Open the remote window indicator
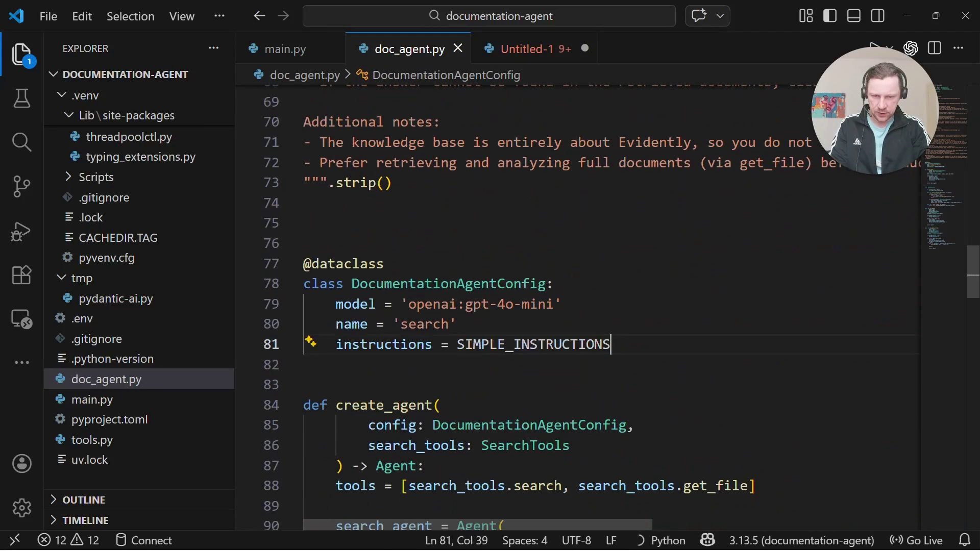This screenshot has width=980, height=551. (15, 540)
